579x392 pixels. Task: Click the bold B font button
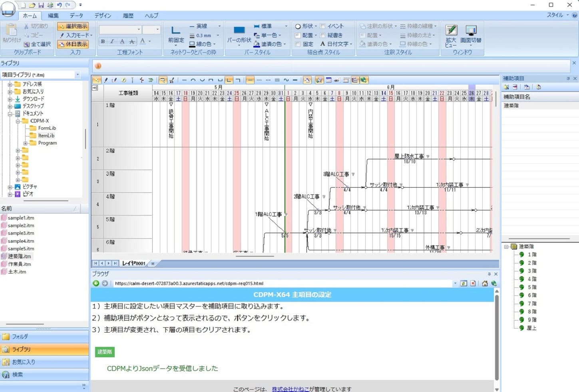(x=103, y=41)
